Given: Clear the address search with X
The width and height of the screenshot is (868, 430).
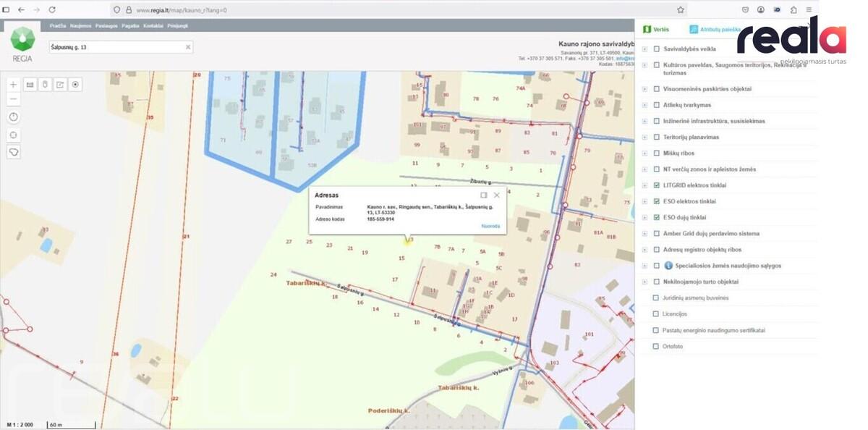Looking at the screenshot, I should click(x=188, y=47).
